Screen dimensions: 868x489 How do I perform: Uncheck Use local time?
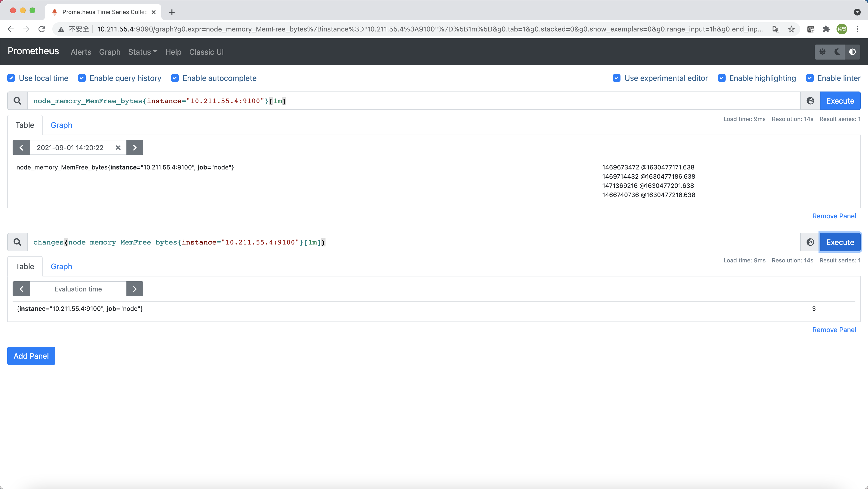tap(11, 78)
